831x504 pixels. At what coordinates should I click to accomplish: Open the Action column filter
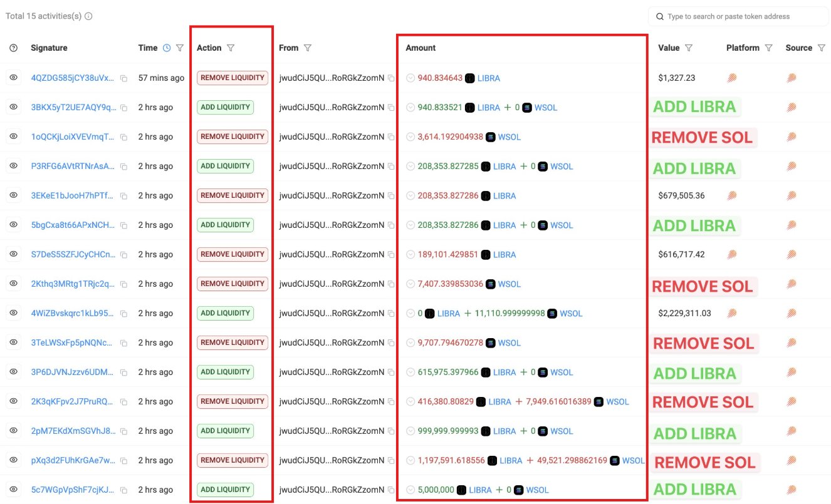click(x=230, y=48)
